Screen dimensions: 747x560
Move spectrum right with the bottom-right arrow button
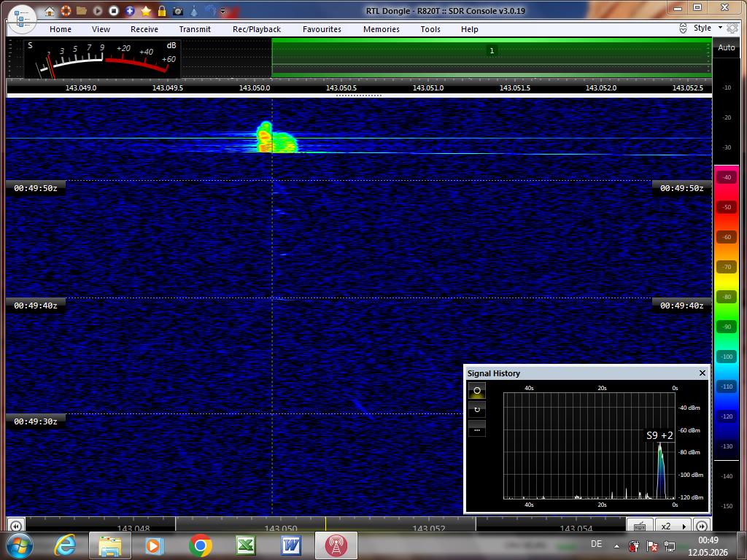click(702, 526)
